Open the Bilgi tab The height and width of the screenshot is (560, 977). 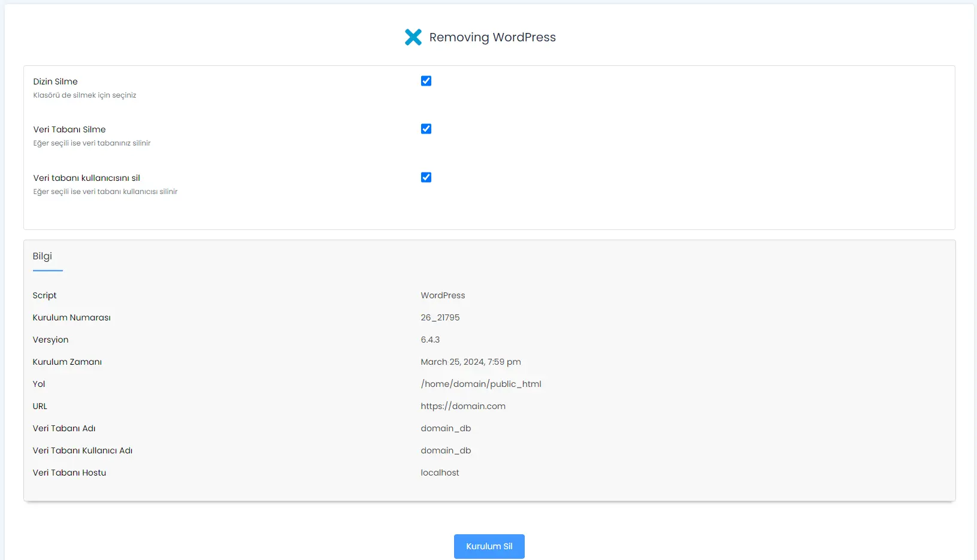tap(43, 256)
